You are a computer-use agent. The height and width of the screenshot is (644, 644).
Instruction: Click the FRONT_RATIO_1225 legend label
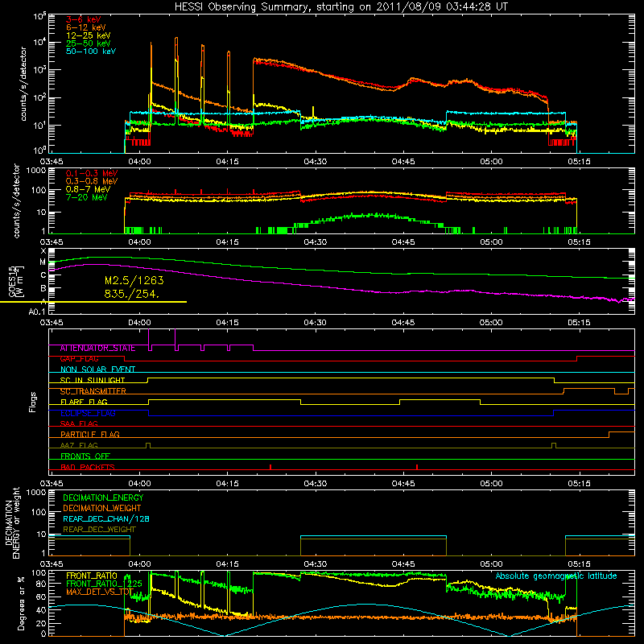(105, 584)
